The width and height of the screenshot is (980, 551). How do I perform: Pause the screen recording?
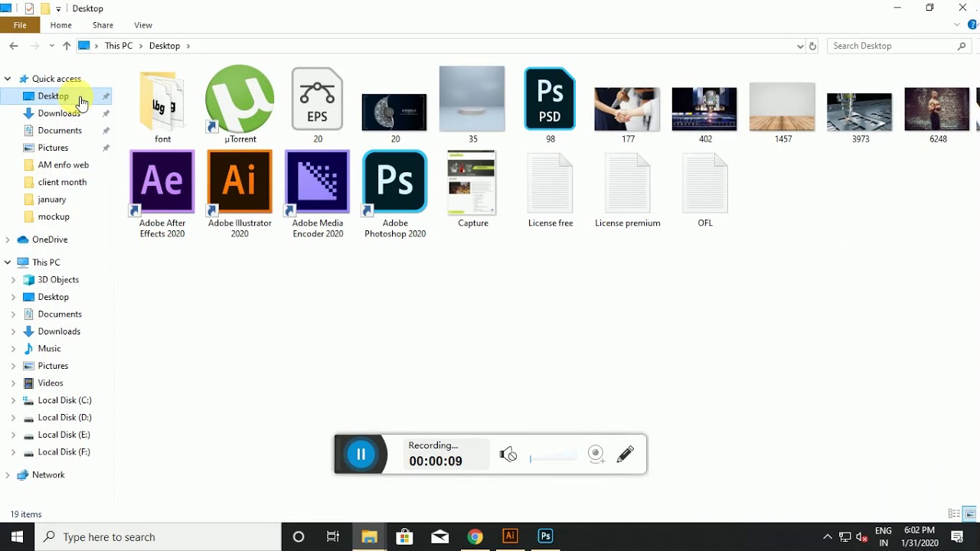361,455
